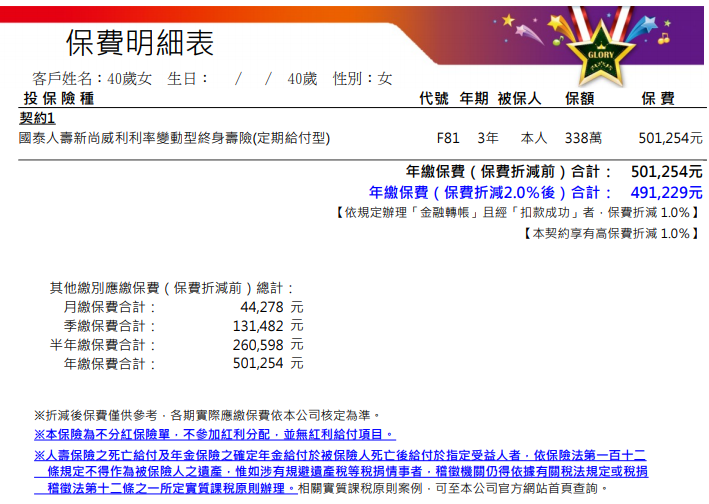
Task: Click the 性別：女 field
Action: point(362,79)
